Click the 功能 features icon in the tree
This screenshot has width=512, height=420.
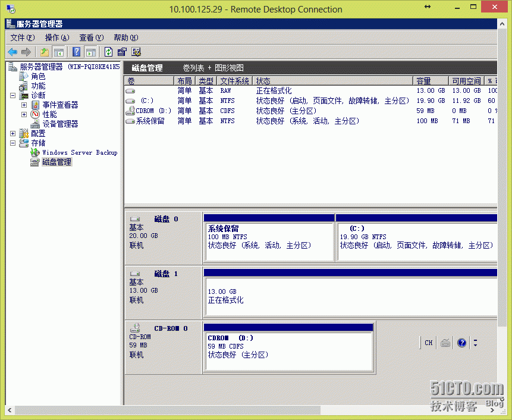point(24,86)
